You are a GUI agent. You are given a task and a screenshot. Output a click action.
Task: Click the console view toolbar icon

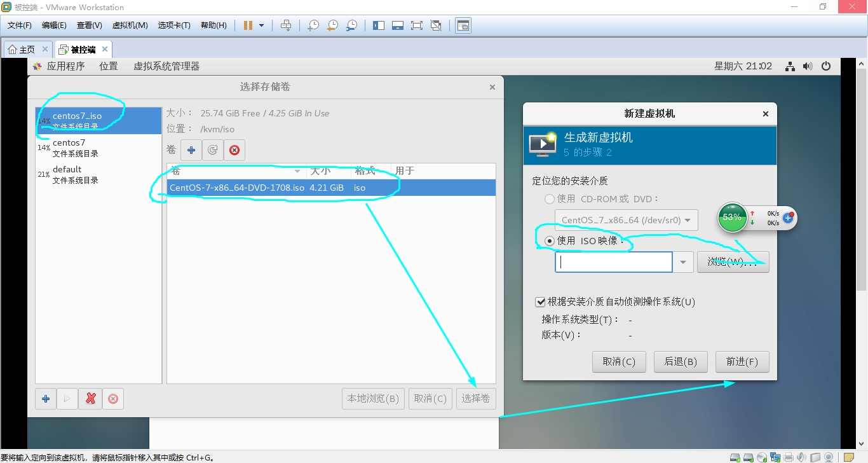pos(463,25)
